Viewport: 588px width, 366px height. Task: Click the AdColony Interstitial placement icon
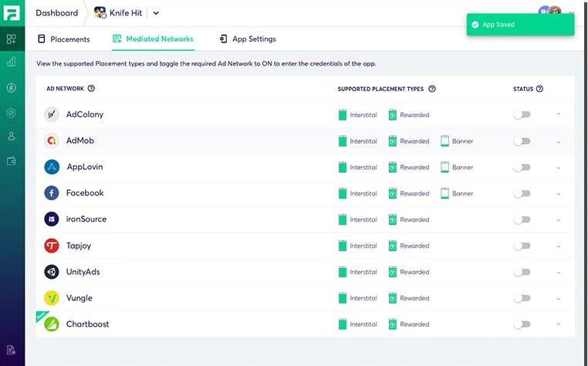pyautogui.click(x=343, y=115)
